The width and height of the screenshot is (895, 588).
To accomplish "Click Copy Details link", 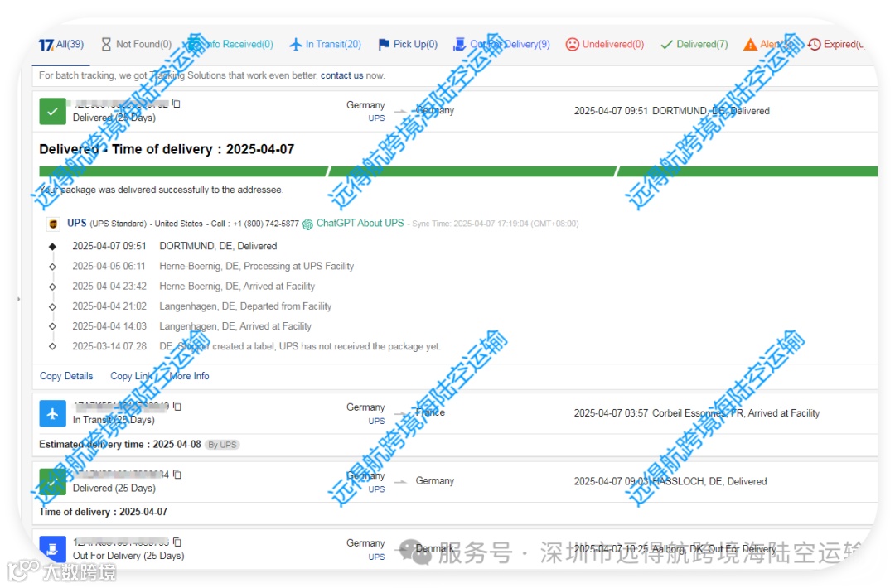I will point(66,376).
